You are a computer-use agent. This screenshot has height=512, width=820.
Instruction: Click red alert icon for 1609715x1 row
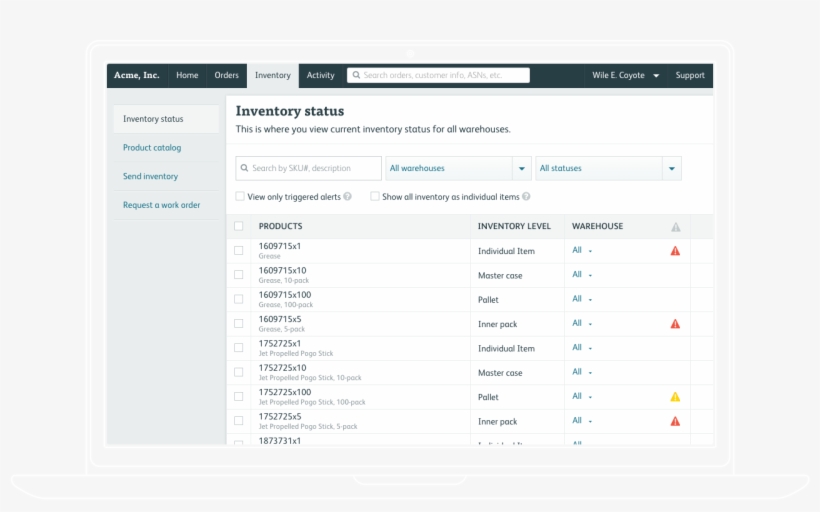click(675, 251)
